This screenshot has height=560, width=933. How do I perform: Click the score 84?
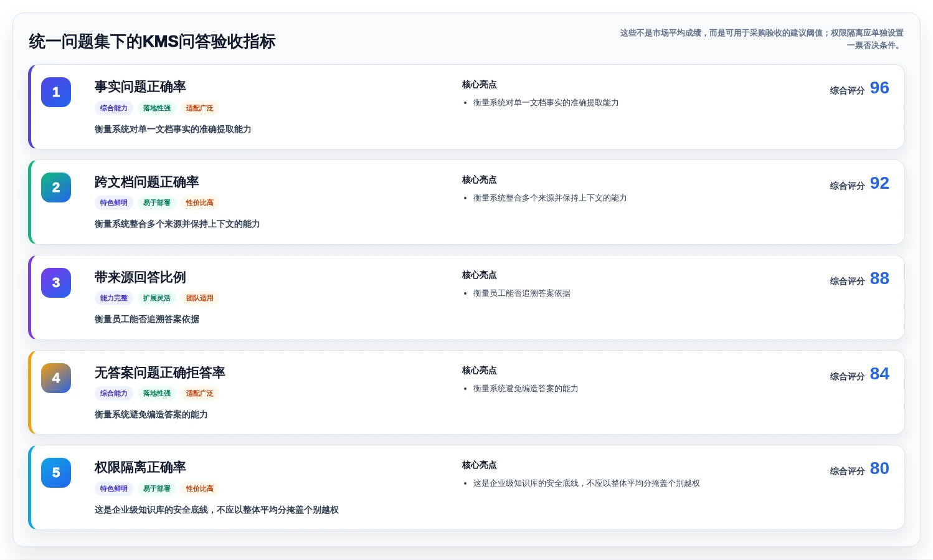(x=879, y=374)
